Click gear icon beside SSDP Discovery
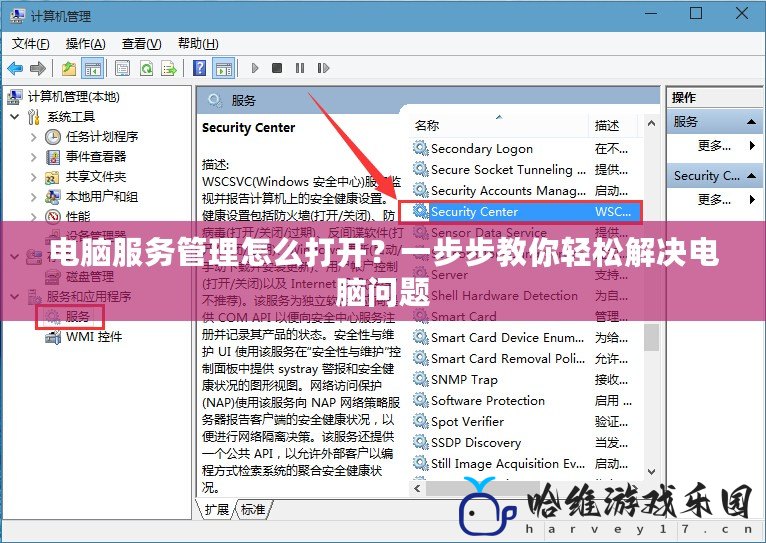 click(x=421, y=442)
